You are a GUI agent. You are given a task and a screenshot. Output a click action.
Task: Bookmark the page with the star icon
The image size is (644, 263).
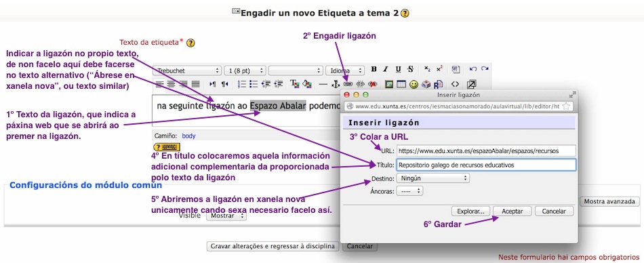pos(566,106)
